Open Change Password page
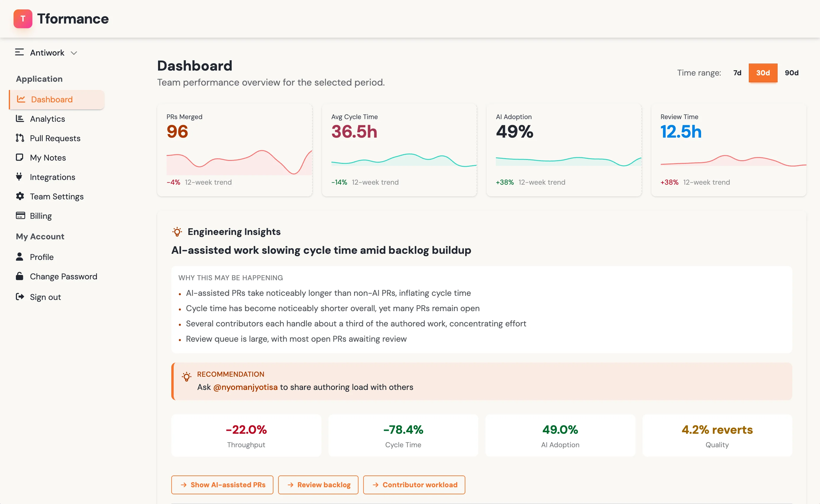This screenshot has height=504, width=820. [x=57, y=276]
